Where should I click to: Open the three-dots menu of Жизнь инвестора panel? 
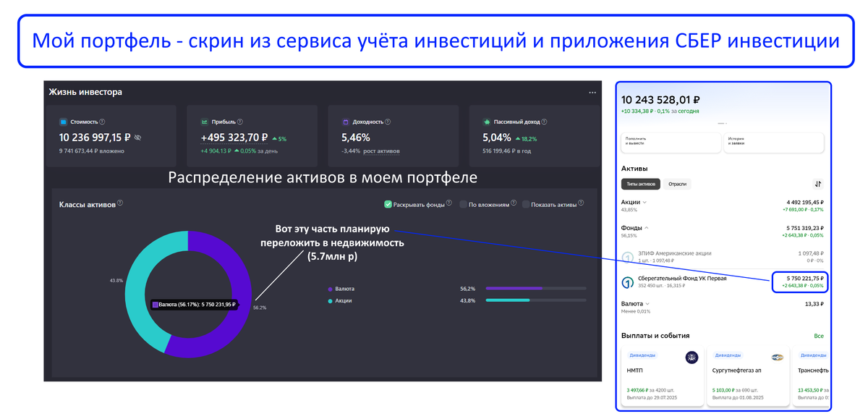pyautogui.click(x=592, y=93)
